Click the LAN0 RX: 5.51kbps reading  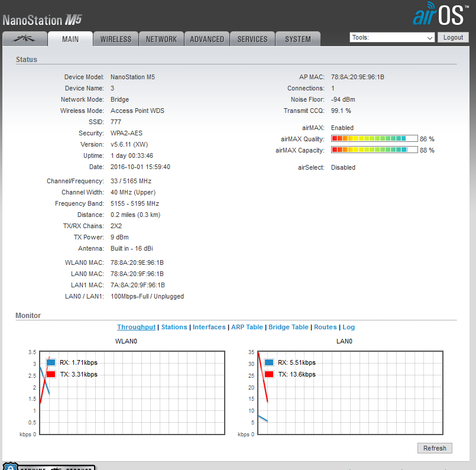(297, 362)
